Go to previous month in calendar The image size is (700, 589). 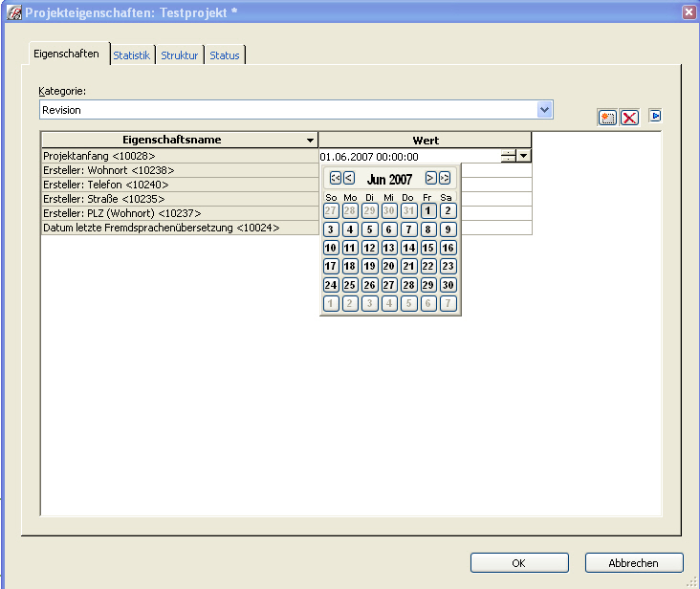coord(349,178)
